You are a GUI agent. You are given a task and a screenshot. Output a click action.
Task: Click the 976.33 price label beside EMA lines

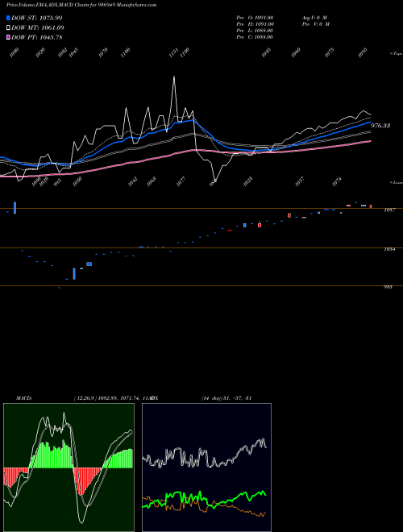(380, 126)
